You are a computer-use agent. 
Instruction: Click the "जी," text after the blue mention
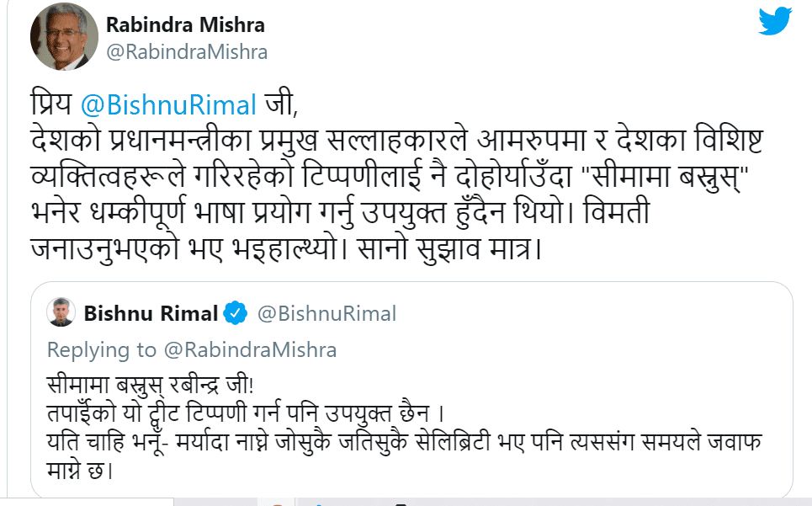pyautogui.click(x=281, y=106)
